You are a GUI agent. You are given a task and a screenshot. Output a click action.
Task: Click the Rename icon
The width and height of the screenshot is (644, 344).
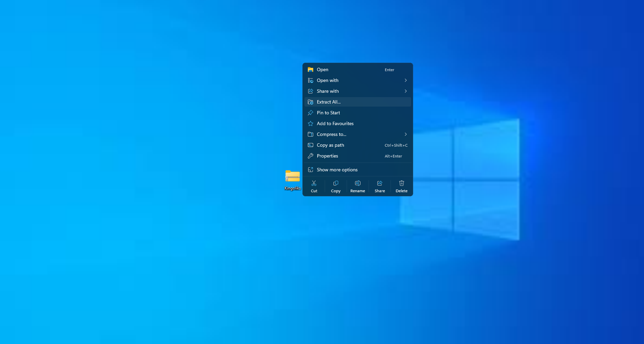point(357,183)
